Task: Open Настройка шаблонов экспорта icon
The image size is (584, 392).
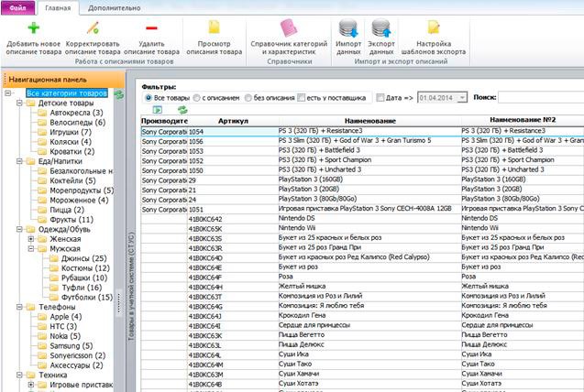Action: point(434,27)
